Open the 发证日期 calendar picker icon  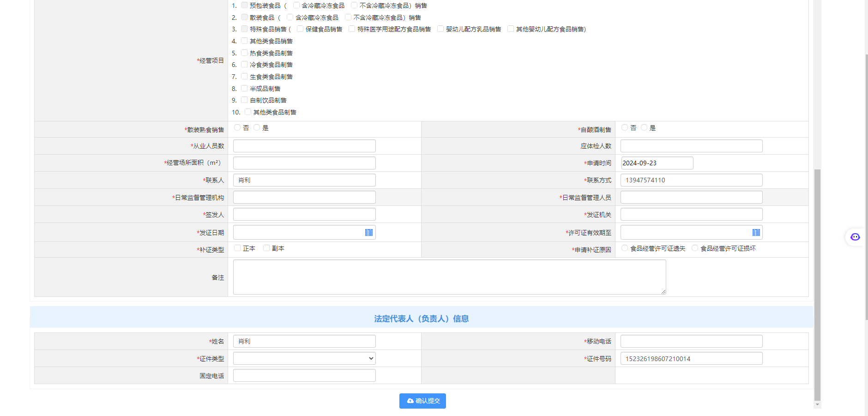click(x=368, y=232)
